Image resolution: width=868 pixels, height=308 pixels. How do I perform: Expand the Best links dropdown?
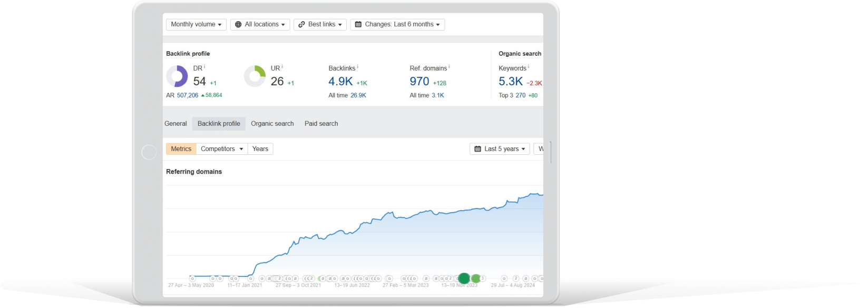pyautogui.click(x=320, y=25)
